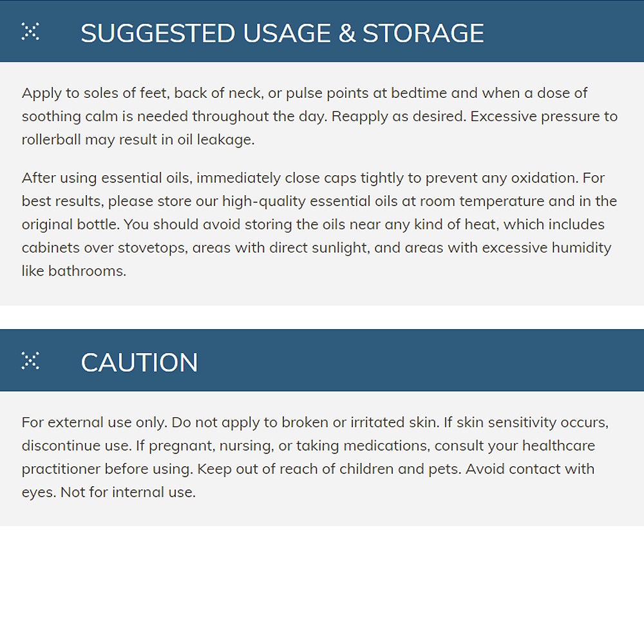The image size is (644, 644).
Task: Click the word "healthcare" in the caution text
Action: click(558, 446)
